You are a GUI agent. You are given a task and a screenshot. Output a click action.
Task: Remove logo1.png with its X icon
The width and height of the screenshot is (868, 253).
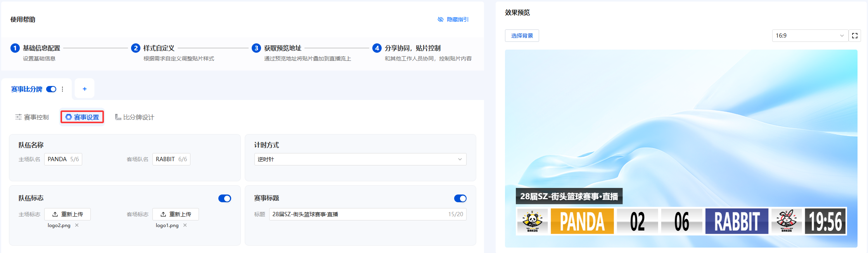(185, 225)
